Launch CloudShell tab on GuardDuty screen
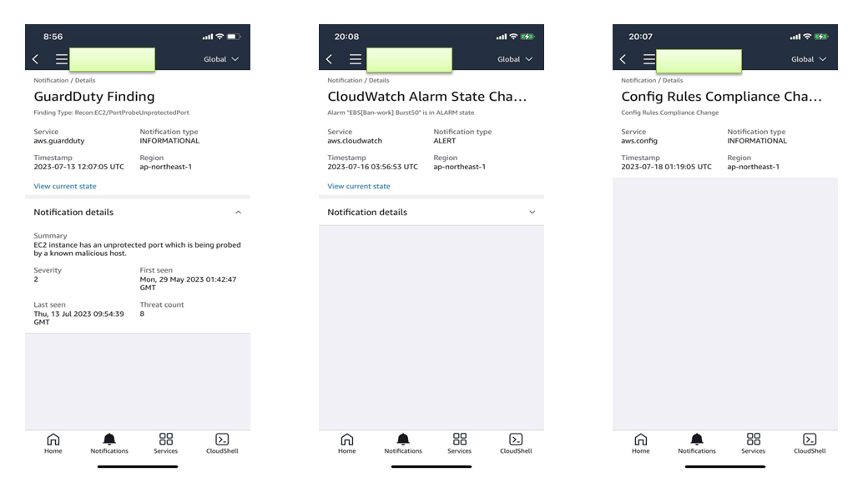The image size is (868, 497). (x=222, y=444)
